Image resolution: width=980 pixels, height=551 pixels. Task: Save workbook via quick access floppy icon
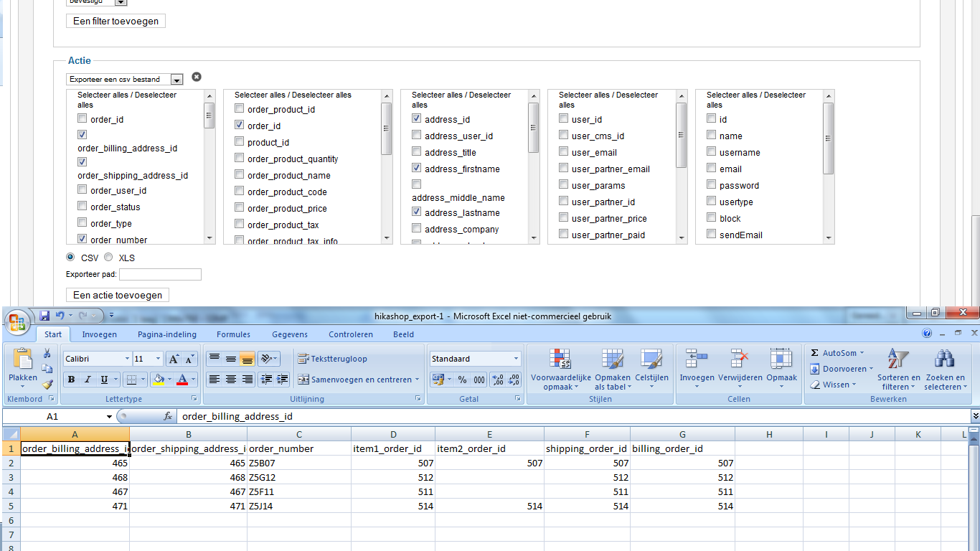point(44,316)
